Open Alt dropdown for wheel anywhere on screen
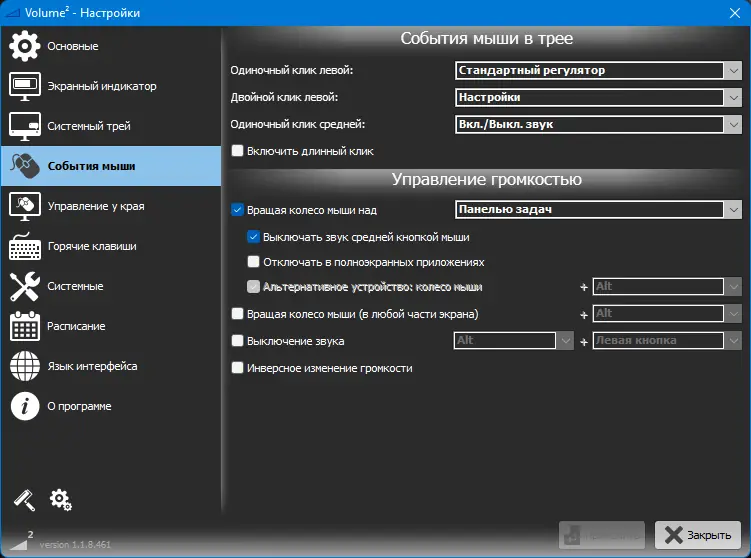Viewport: 751px width, 558px height. (667, 314)
